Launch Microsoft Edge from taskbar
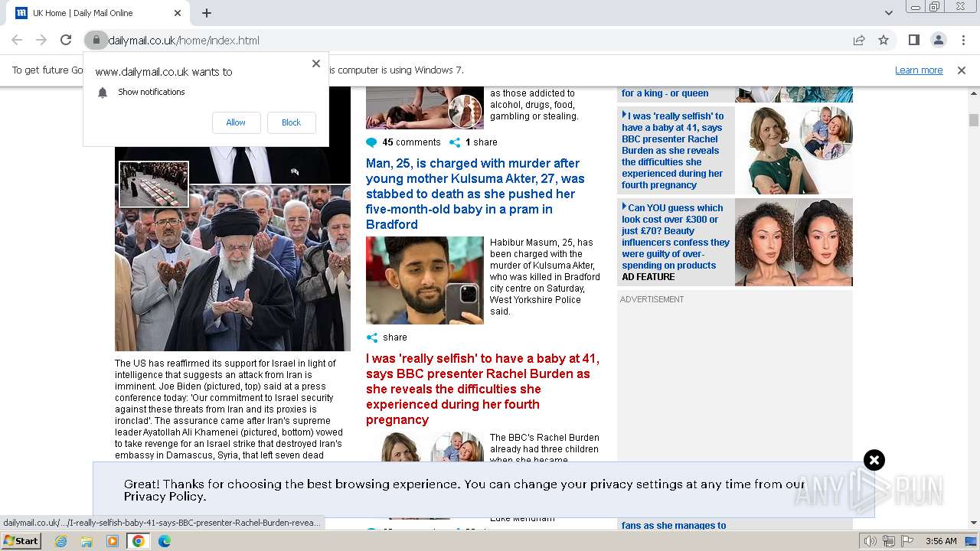The height and width of the screenshot is (551, 980). 164,541
